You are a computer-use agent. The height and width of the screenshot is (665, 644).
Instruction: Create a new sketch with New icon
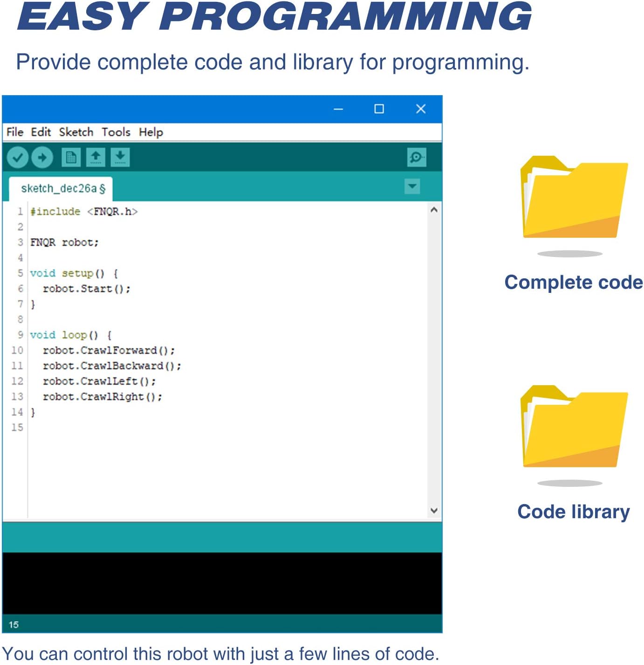(x=71, y=158)
